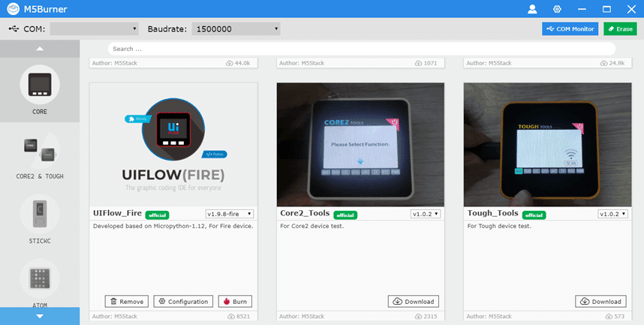
Task: Open Core2_Tools version v1.0.2 dropdown
Action: (x=426, y=214)
